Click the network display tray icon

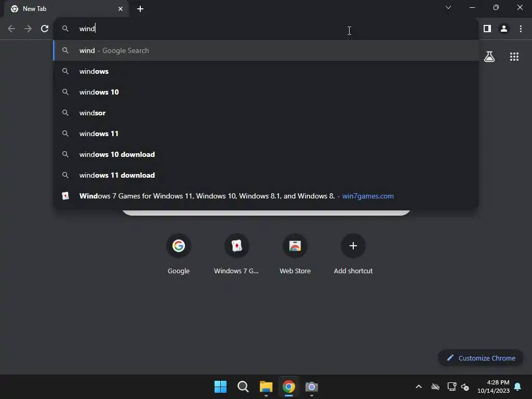[x=451, y=387]
